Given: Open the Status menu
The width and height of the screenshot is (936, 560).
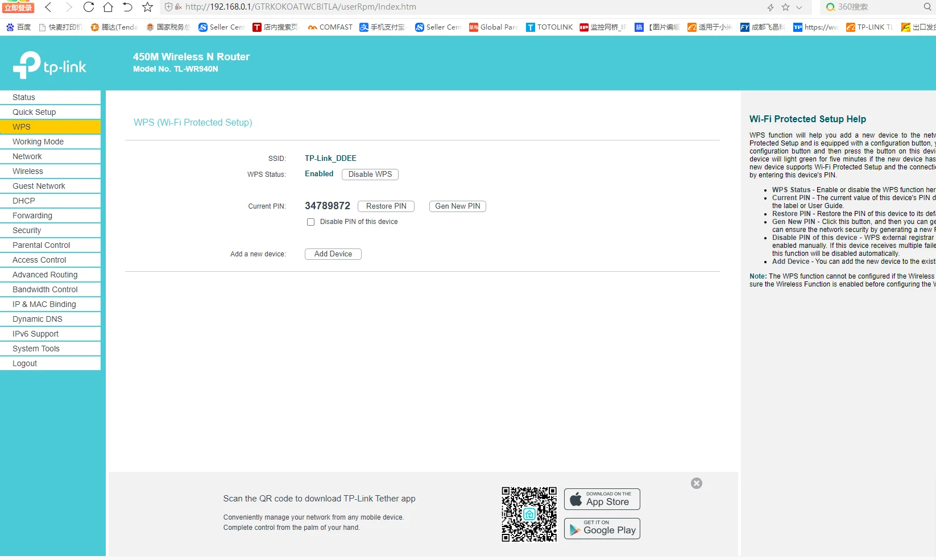Looking at the screenshot, I should tap(50, 97).
